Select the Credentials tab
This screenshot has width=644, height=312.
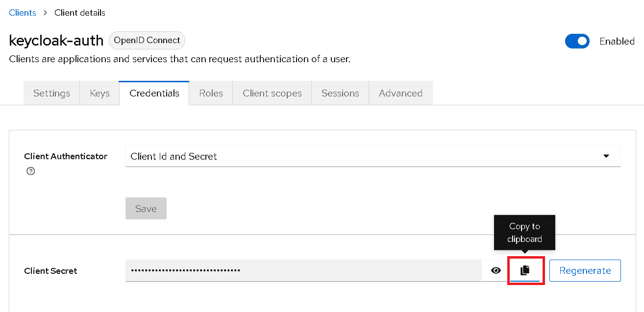(x=154, y=93)
